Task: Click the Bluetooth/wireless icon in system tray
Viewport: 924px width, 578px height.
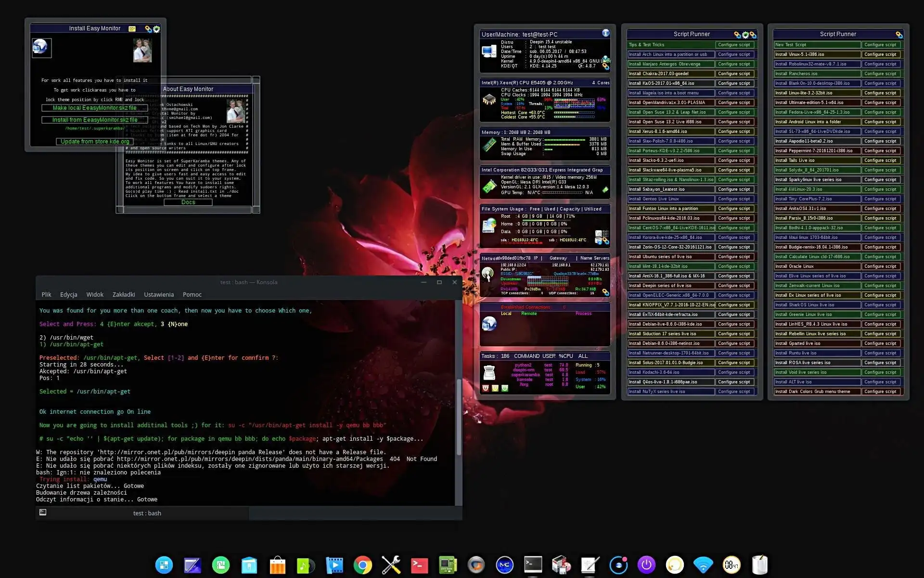Action: [701, 565]
